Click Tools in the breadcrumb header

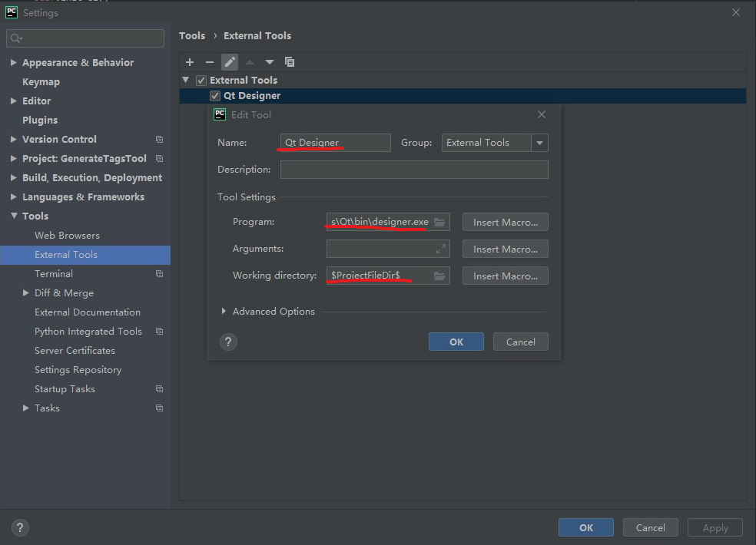[192, 35]
